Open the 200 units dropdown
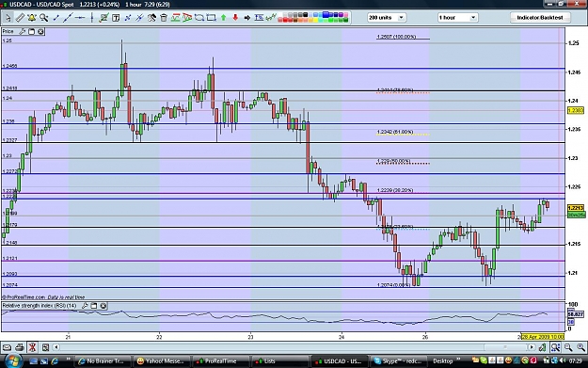The height and width of the screenshot is (368, 588). click(386, 18)
